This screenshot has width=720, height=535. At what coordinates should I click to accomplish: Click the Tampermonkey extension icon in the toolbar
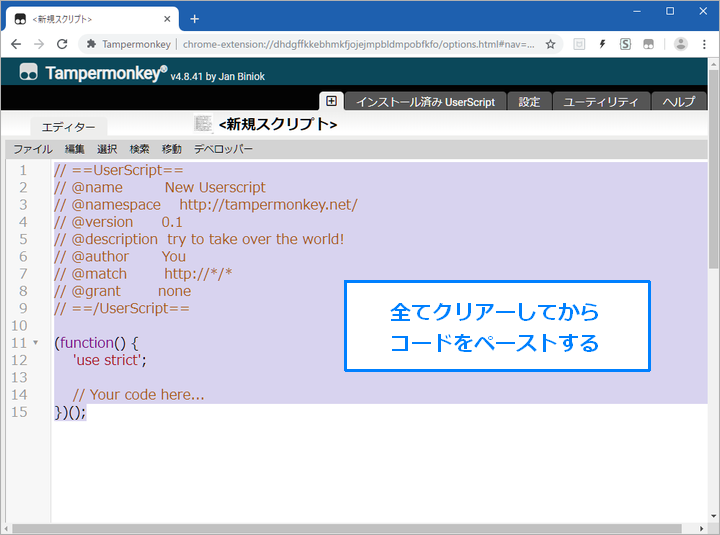point(648,44)
